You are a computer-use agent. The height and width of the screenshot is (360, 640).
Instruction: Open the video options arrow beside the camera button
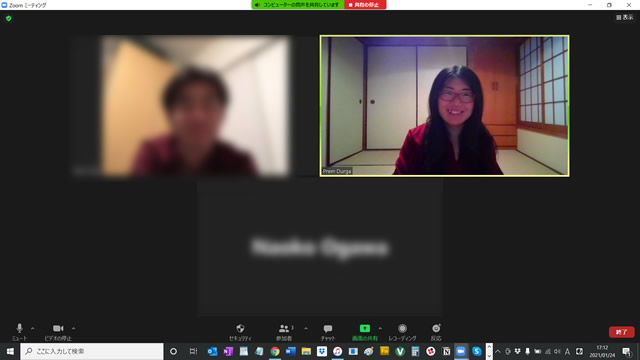(73, 328)
